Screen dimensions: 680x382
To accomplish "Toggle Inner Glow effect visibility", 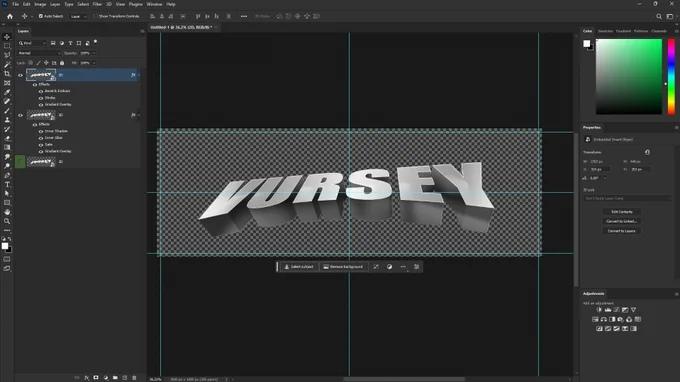I will (41, 138).
